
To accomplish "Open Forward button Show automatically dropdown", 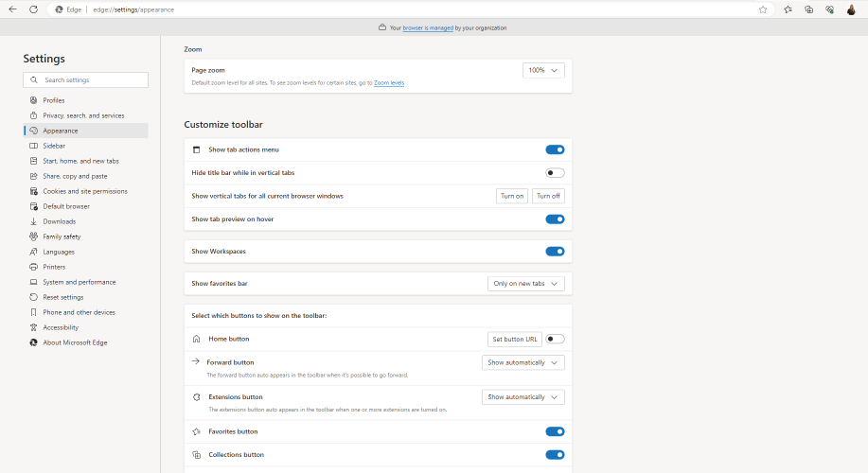I will 523,363.
